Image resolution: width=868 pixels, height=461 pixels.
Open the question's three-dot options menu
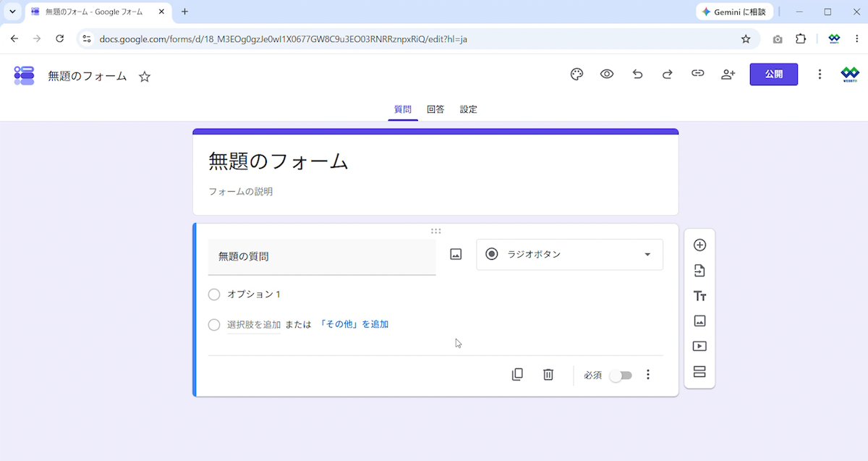click(648, 375)
